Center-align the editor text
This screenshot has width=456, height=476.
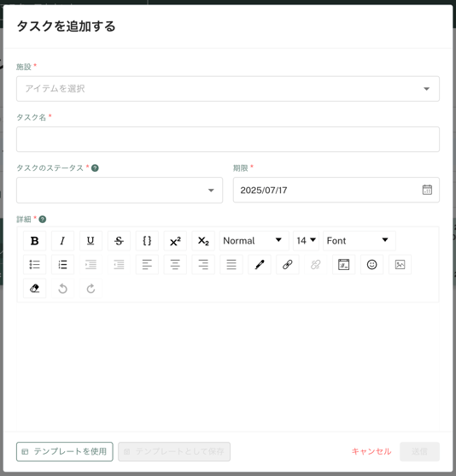pos(175,264)
